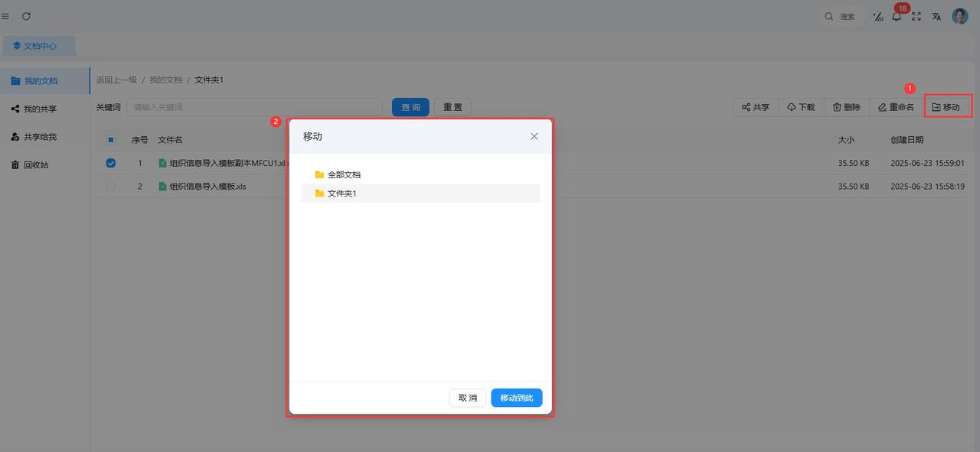Toggle the select-all checkbox in table header
The image size is (980, 452).
tap(111, 140)
